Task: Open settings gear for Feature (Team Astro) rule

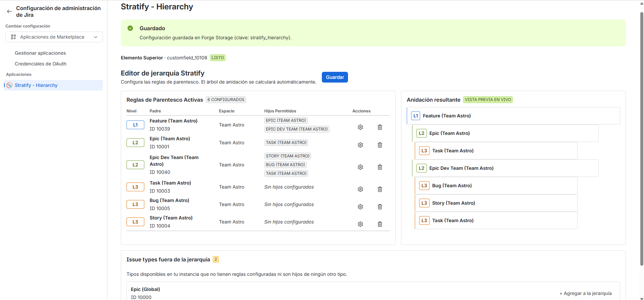Action: [360, 127]
